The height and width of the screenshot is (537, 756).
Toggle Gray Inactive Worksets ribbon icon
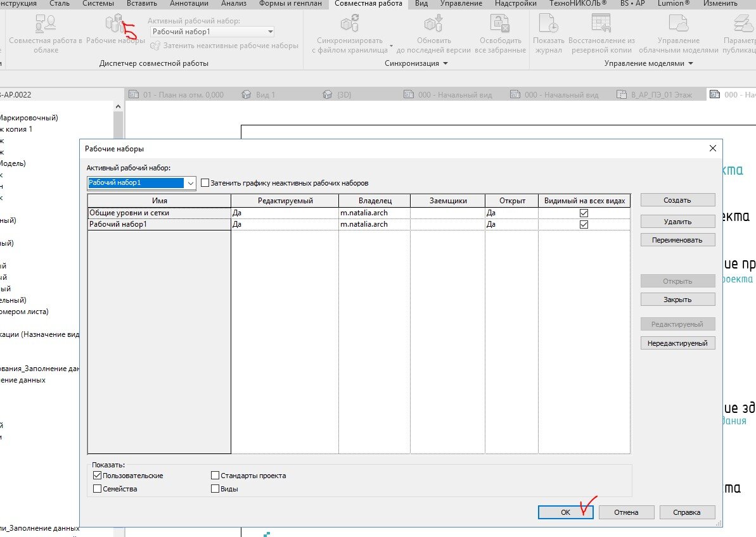pos(155,46)
